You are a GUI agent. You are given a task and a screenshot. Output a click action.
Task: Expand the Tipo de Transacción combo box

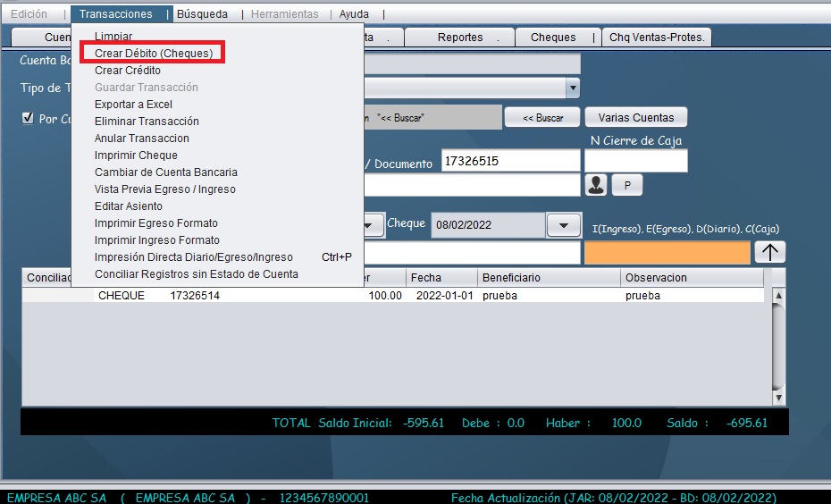572,88
